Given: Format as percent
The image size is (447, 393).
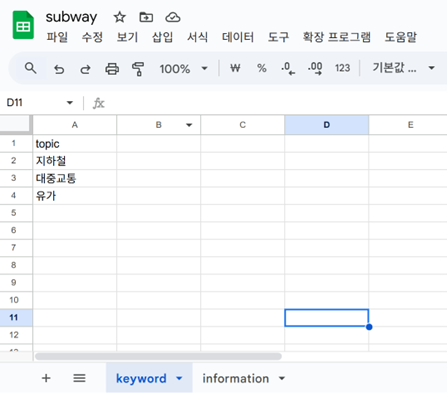Looking at the screenshot, I should tap(262, 68).
